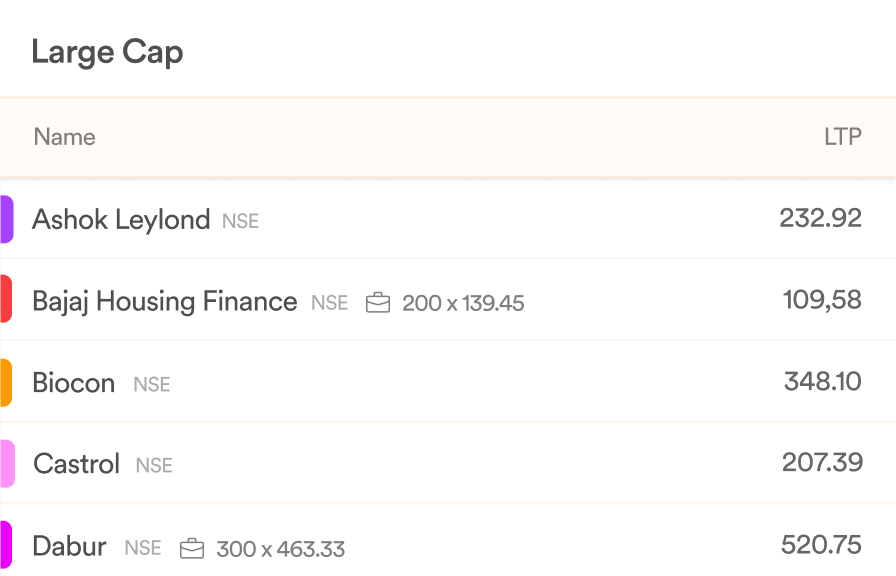896x576 pixels.
Task: Select the purple tag on Ashok Leylond
Action: pyautogui.click(x=6, y=219)
